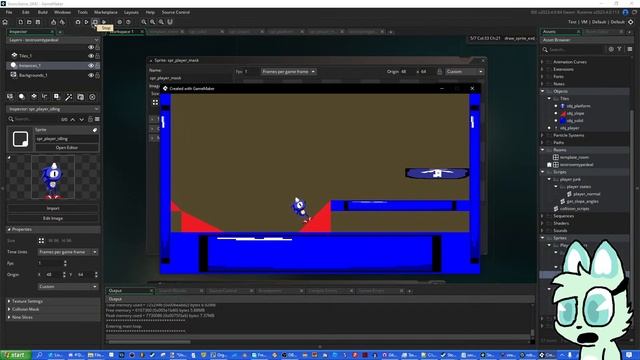
Task: Lock the Backgrounds_1 layer
Action: pos(98,75)
